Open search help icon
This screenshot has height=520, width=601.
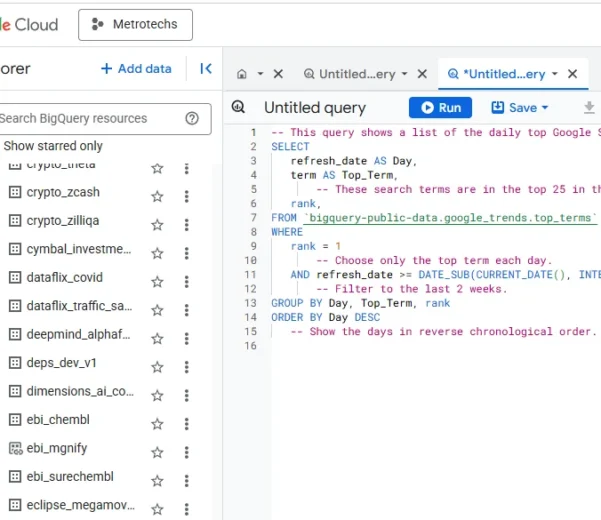(192, 118)
